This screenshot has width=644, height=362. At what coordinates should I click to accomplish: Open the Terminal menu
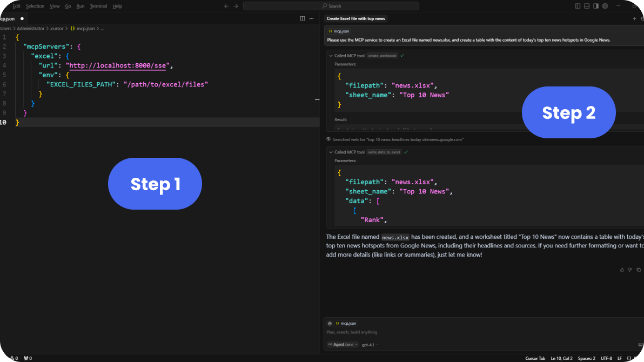98,6
